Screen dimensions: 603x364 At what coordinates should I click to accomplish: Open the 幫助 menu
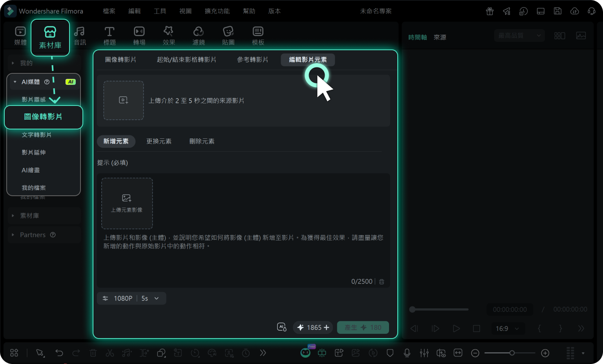[249, 11]
